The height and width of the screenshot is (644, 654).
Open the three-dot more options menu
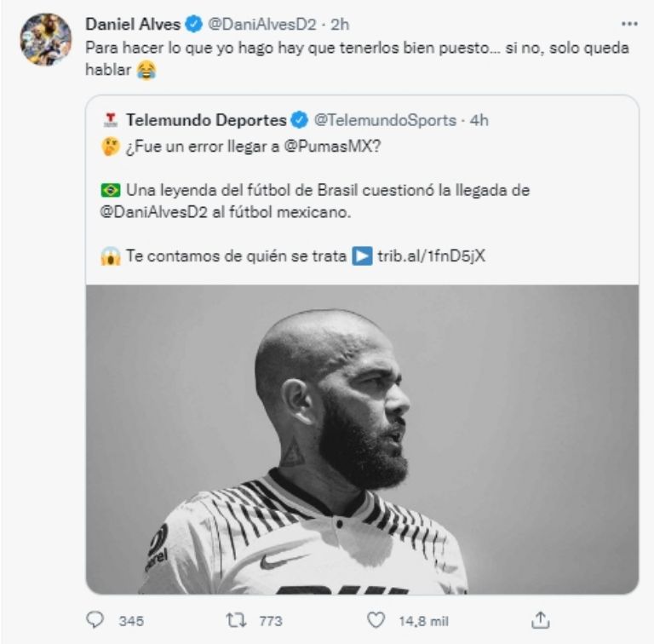click(x=629, y=23)
